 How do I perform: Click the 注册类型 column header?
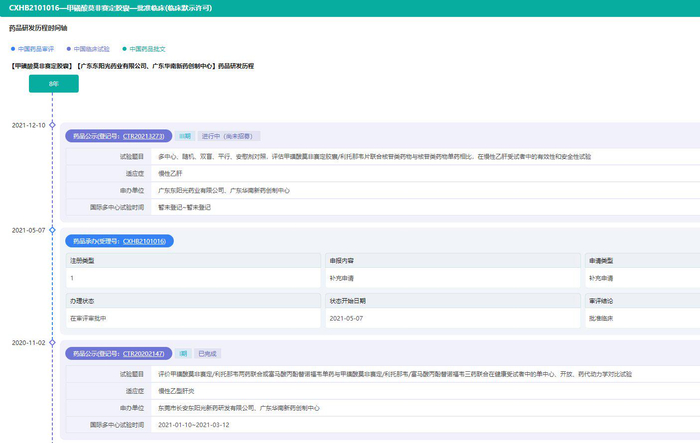tap(193, 260)
